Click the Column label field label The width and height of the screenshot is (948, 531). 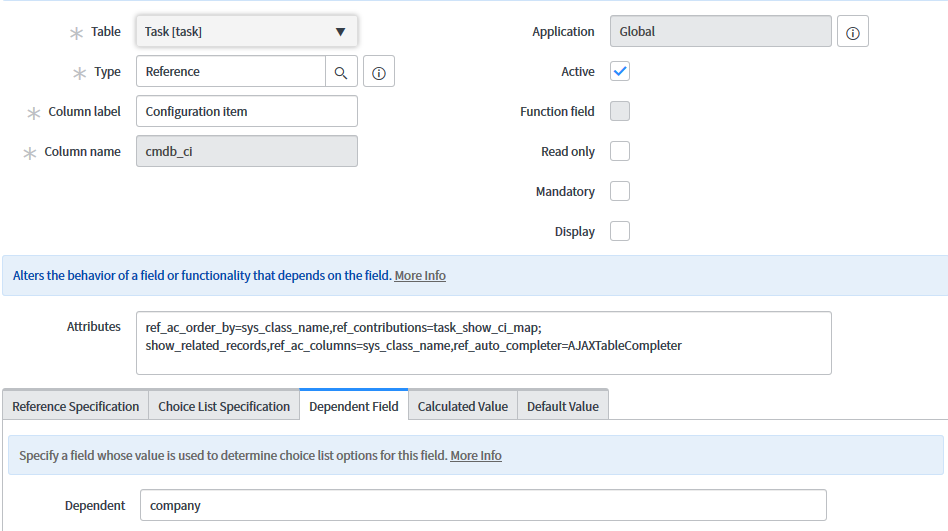pos(84,112)
